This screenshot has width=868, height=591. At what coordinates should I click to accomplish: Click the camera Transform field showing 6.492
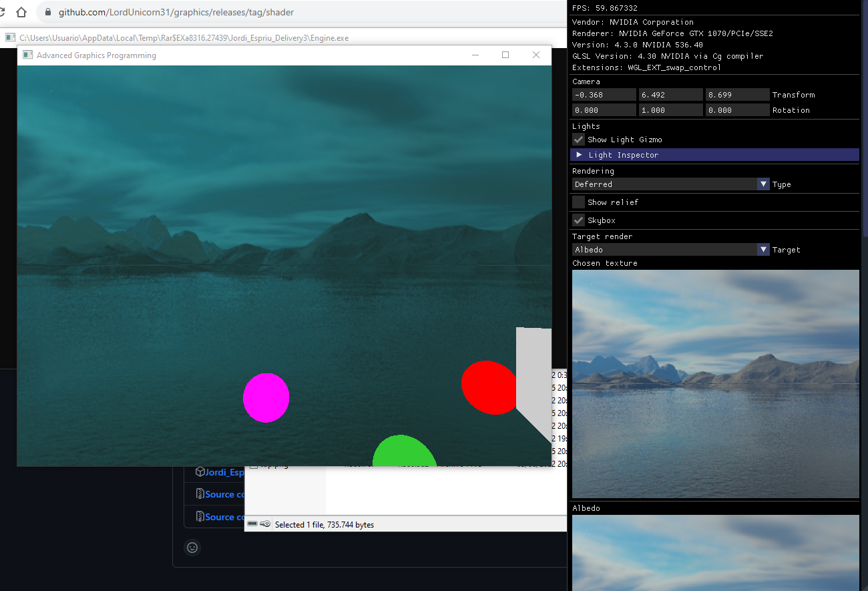point(671,95)
